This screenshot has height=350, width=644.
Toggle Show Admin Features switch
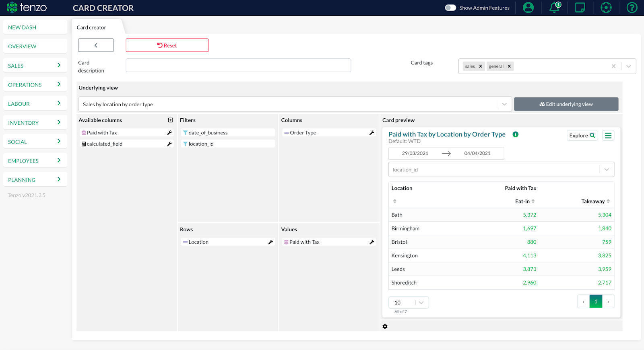450,8
